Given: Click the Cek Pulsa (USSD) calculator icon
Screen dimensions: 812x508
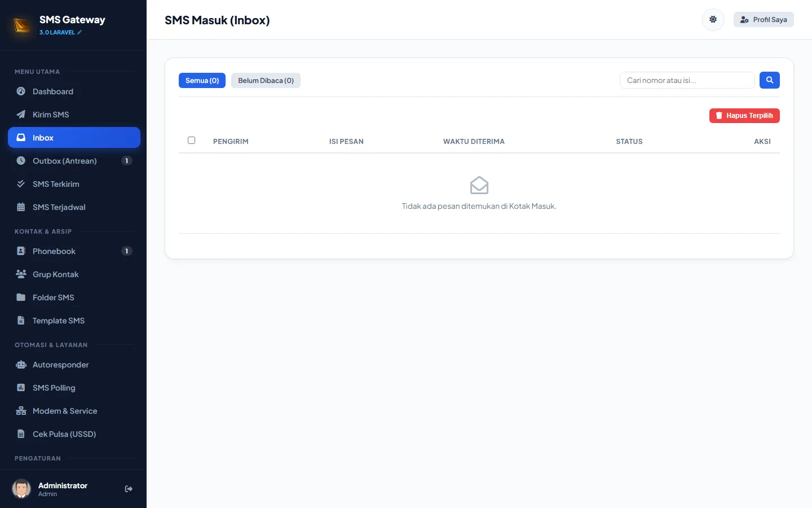Looking at the screenshot, I should (x=21, y=434).
